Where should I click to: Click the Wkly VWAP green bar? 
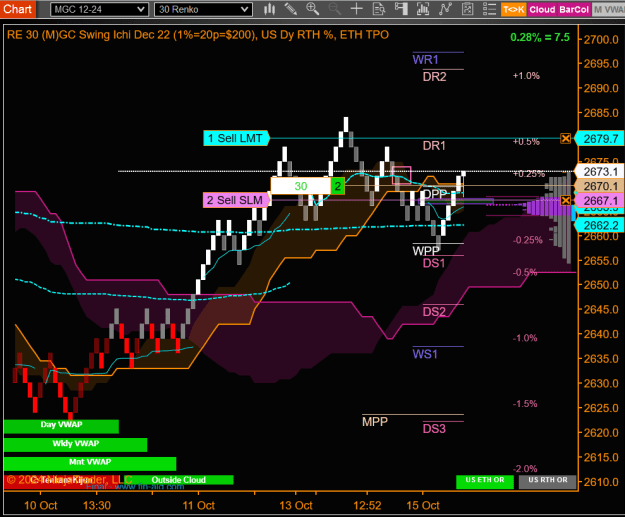click(x=75, y=445)
